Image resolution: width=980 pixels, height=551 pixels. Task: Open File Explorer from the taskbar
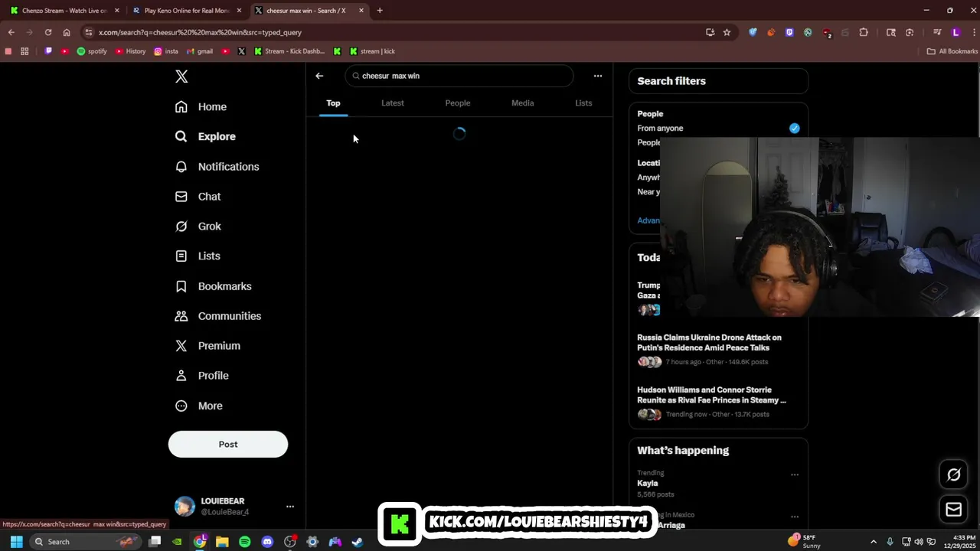click(x=222, y=542)
